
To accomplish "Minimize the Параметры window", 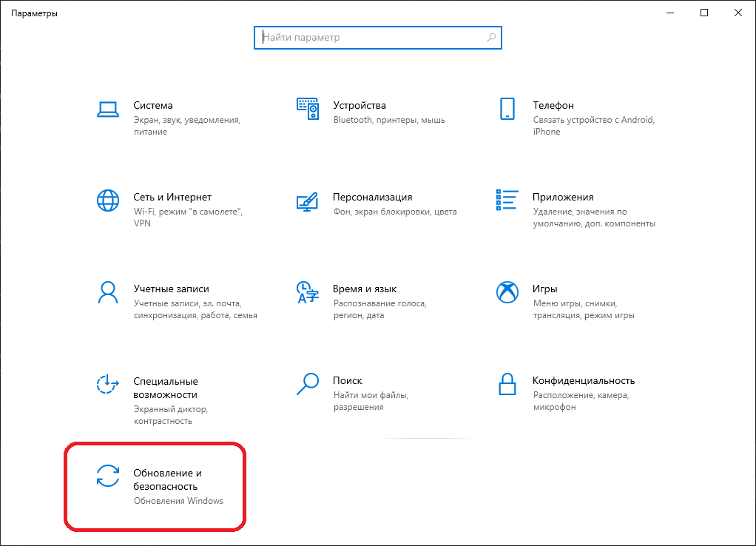I will (x=670, y=13).
